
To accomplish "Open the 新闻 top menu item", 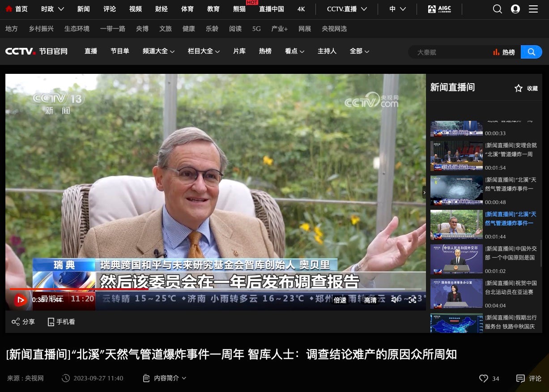I will pos(83,9).
